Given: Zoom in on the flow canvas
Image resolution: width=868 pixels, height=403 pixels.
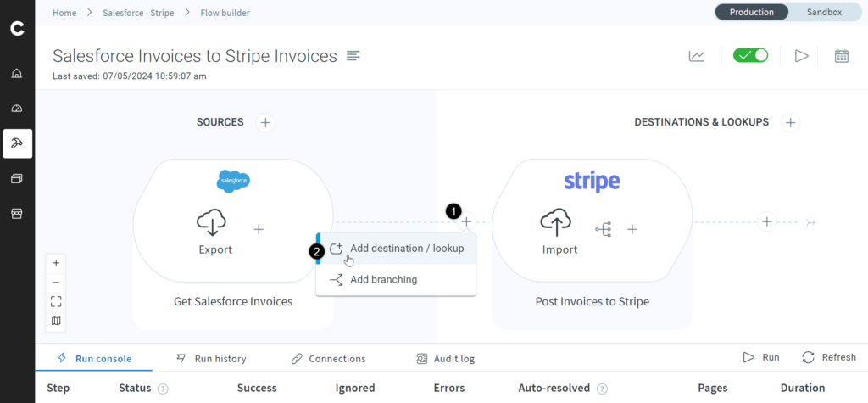Looking at the screenshot, I should click(56, 263).
